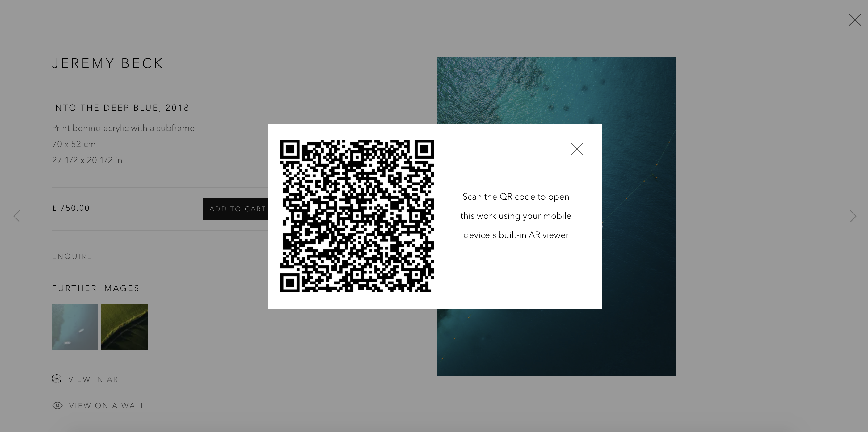Select the blue coastal further image thumbnail

point(75,327)
